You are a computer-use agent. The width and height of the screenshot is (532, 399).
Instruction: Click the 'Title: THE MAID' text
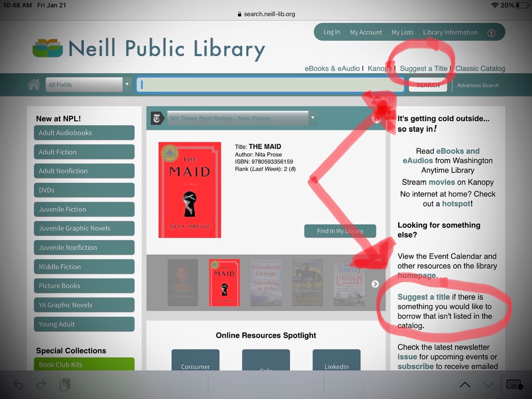(x=258, y=147)
